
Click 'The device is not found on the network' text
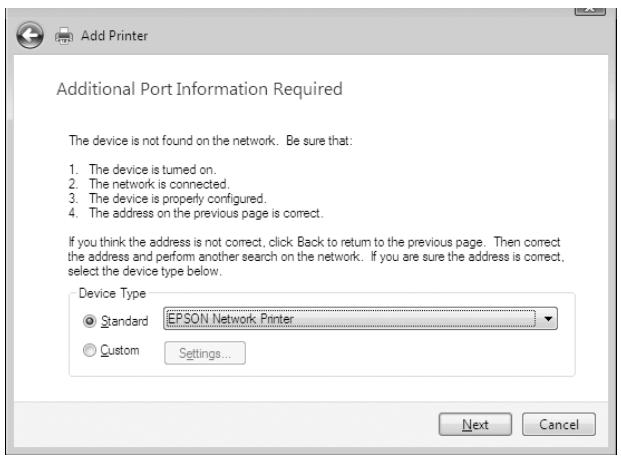click(172, 141)
